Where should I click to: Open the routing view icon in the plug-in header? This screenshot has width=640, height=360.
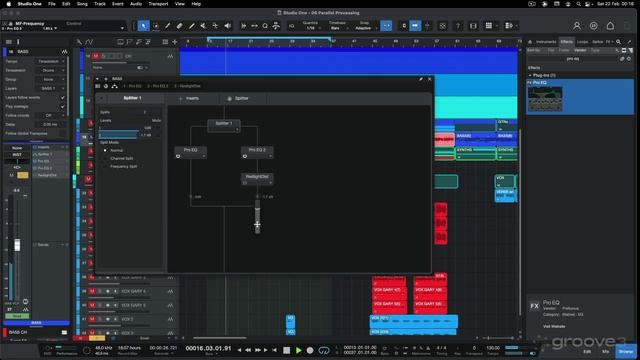click(115, 86)
